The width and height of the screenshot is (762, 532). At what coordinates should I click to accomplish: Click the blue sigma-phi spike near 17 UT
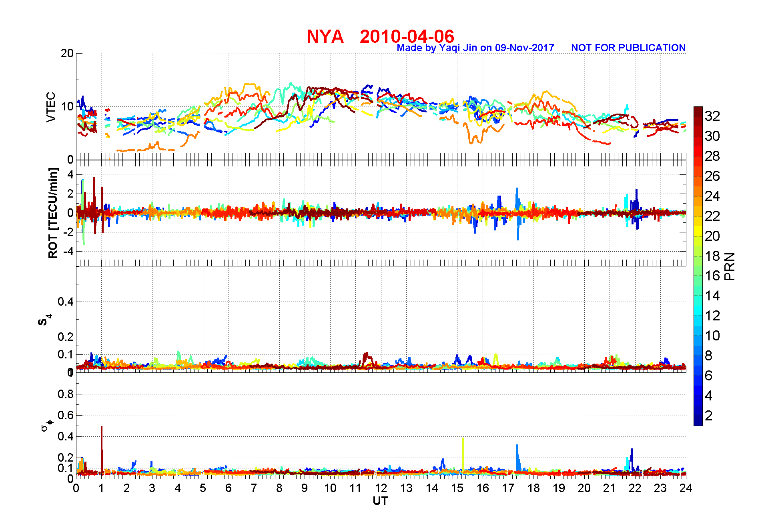tap(517, 457)
